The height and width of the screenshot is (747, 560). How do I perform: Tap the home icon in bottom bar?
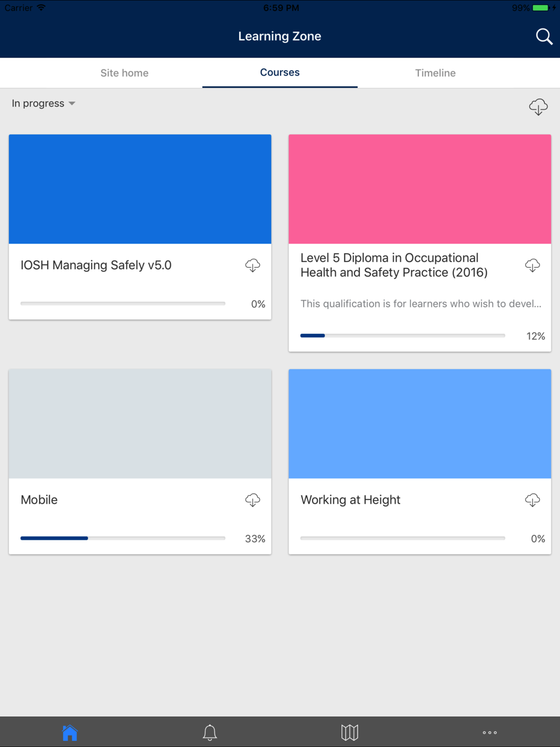(70, 732)
